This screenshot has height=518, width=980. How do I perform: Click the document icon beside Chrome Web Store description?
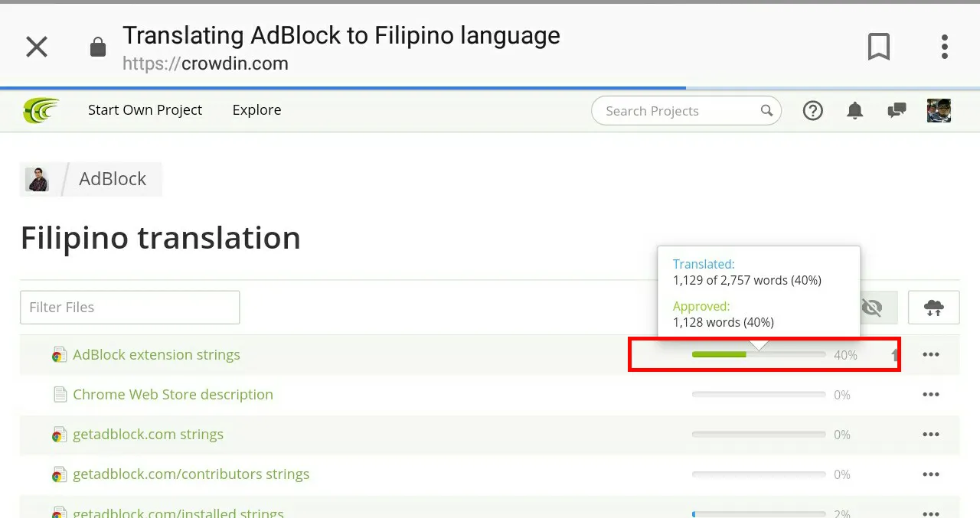[60, 395]
